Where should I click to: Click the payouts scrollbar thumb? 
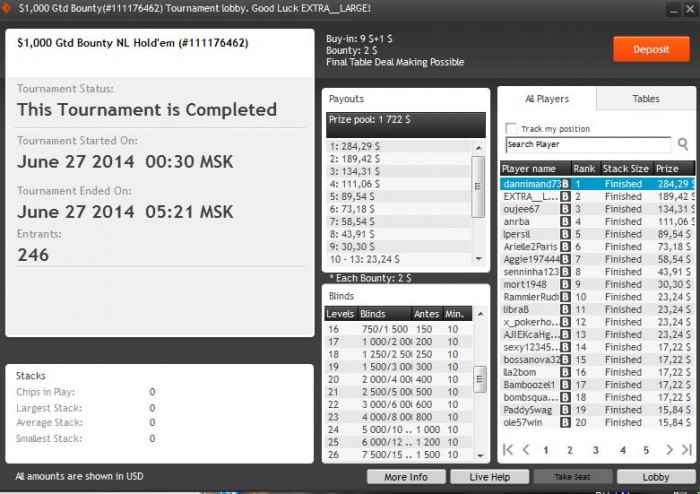coord(478,187)
